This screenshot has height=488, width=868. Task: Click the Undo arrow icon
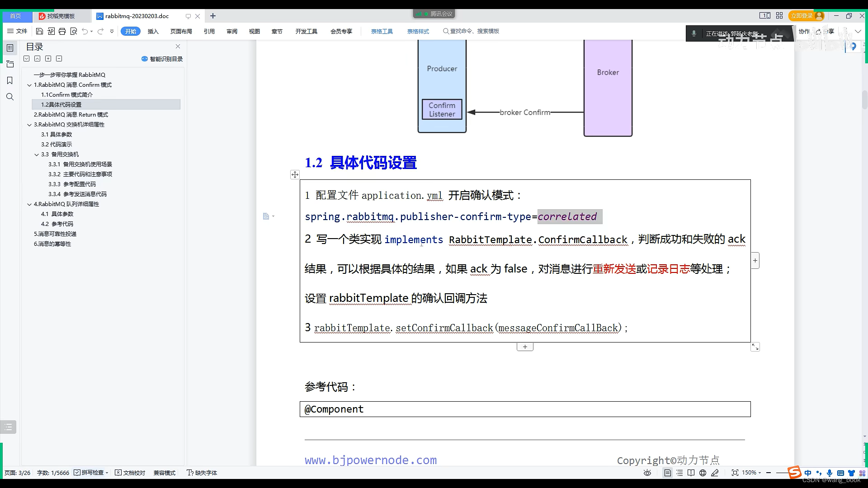(85, 31)
